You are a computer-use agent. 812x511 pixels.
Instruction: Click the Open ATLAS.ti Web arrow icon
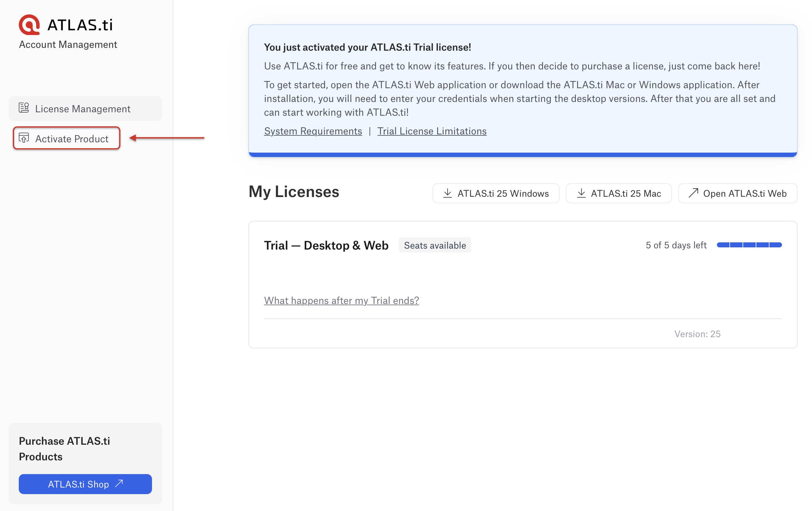click(x=693, y=193)
